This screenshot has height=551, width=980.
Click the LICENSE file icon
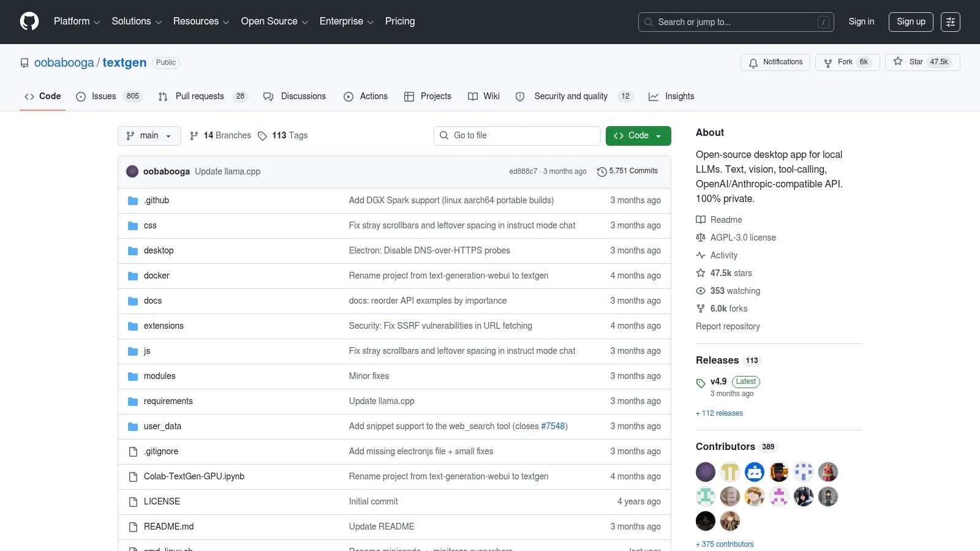click(133, 502)
